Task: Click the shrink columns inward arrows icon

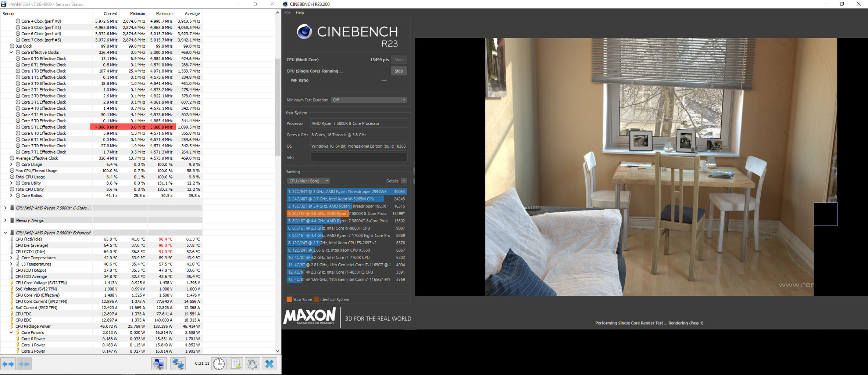Action: pos(24,364)
